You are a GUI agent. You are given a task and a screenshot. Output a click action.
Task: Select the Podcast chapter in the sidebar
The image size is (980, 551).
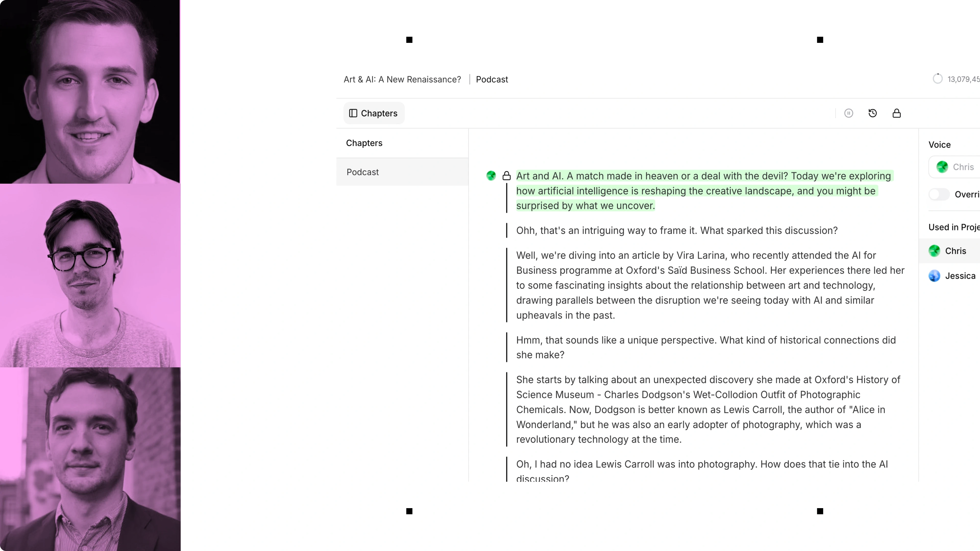pos(402,172)
